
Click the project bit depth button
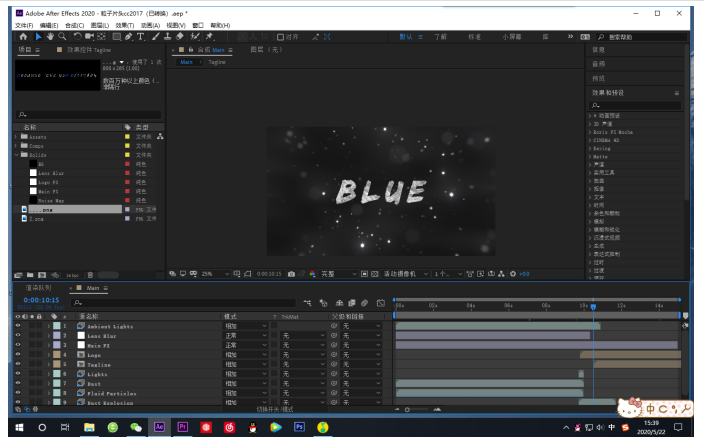coord(72,275)
